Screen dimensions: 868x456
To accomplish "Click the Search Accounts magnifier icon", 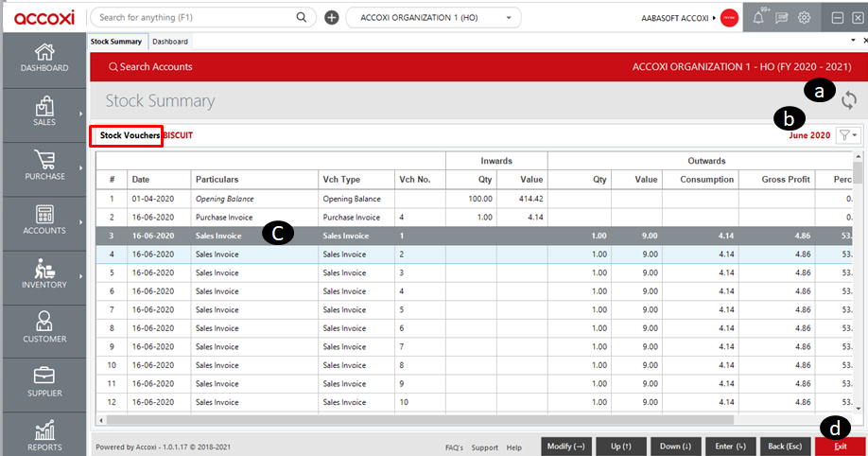I will click(113, 67).
